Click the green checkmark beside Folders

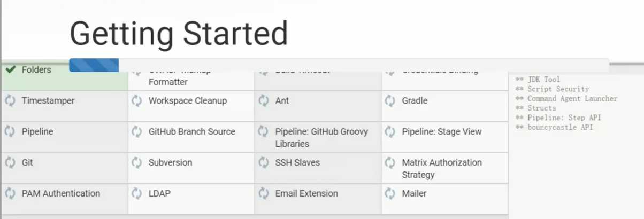coord(10,69)
